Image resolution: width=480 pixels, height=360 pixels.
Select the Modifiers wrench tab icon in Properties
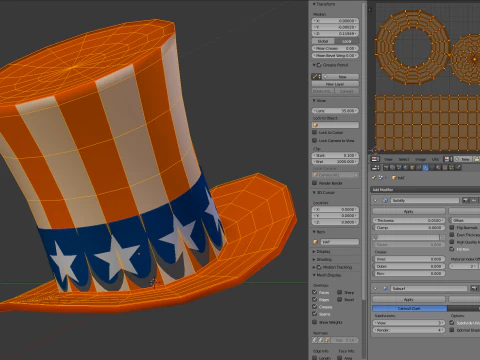tap(425, 167)
